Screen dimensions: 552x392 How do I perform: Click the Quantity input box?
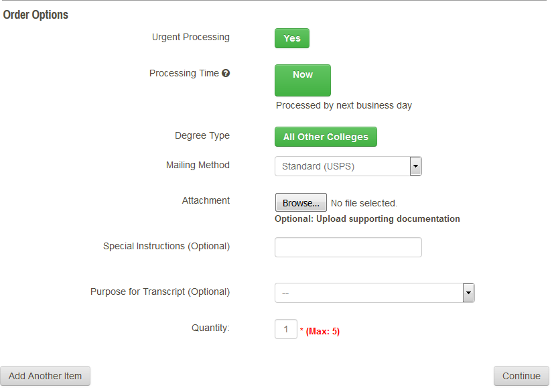click(285, 329)
